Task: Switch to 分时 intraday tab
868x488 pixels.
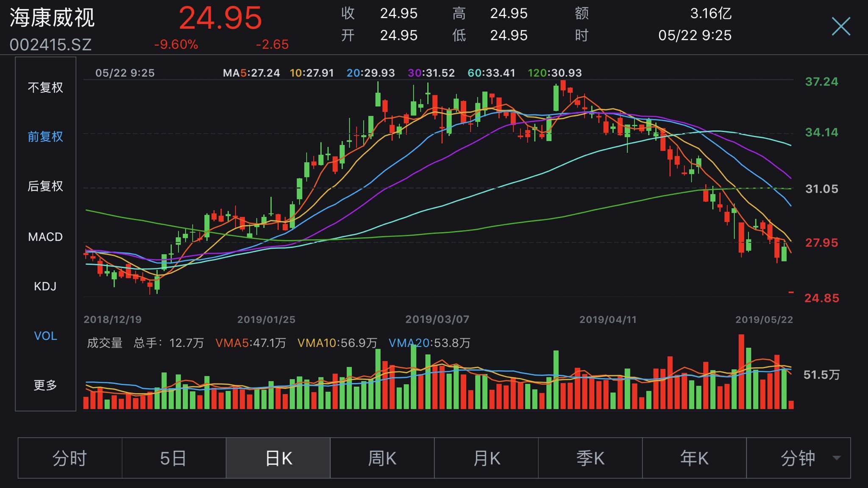Action: [x=70, y=458]
